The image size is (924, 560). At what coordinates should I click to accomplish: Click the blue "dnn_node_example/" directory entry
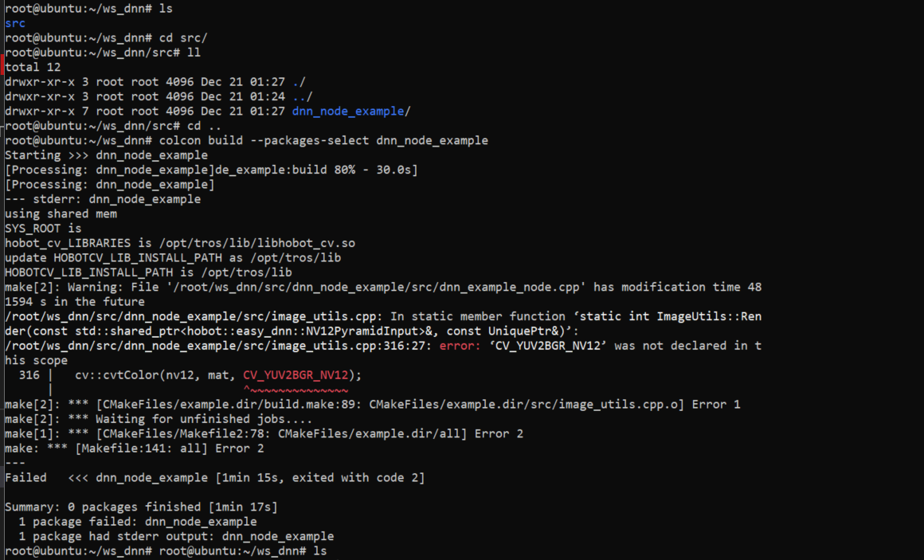point(351,111)
